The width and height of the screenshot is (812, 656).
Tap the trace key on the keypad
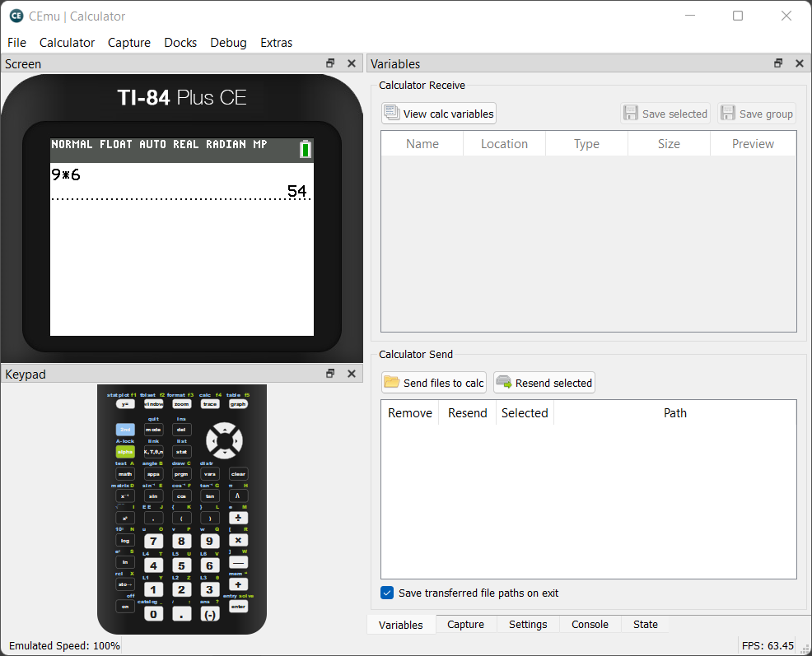210,404
